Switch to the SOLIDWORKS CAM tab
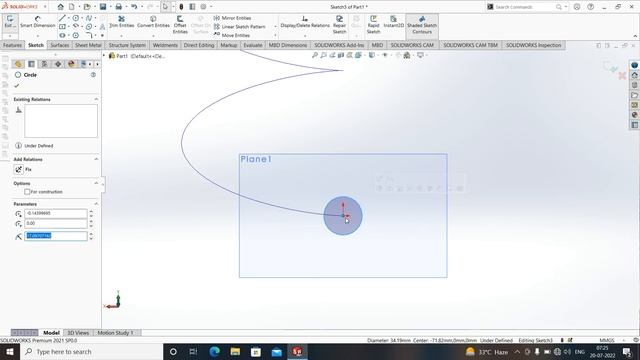The height and width of the screenshot is (360, 640). [412, 45]
